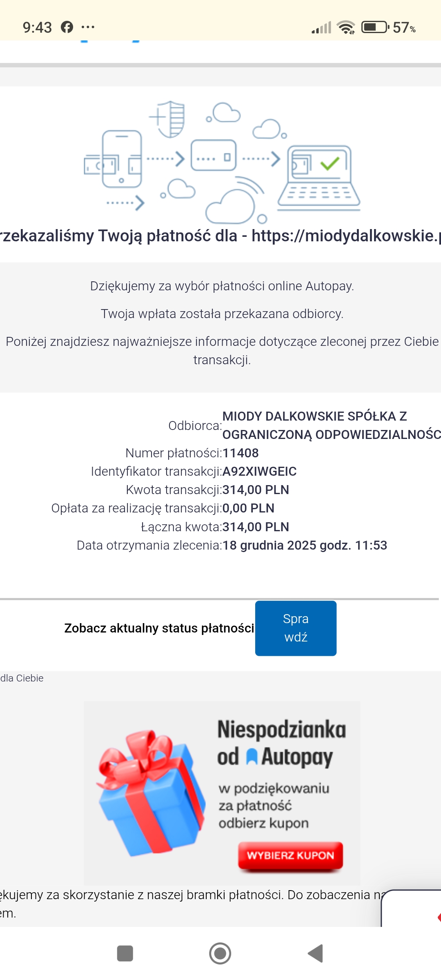
Task: Tap the three-dots more notifications indicator
Action: point(88,27)
